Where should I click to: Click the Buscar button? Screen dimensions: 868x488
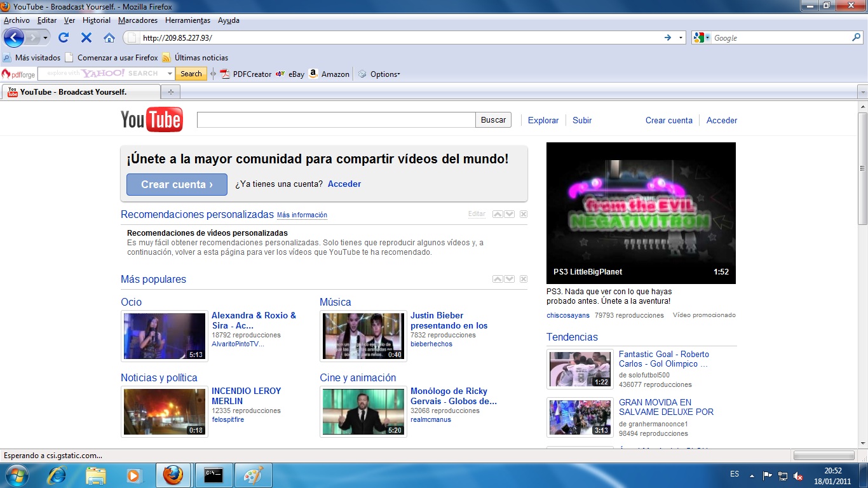(493, 119)
